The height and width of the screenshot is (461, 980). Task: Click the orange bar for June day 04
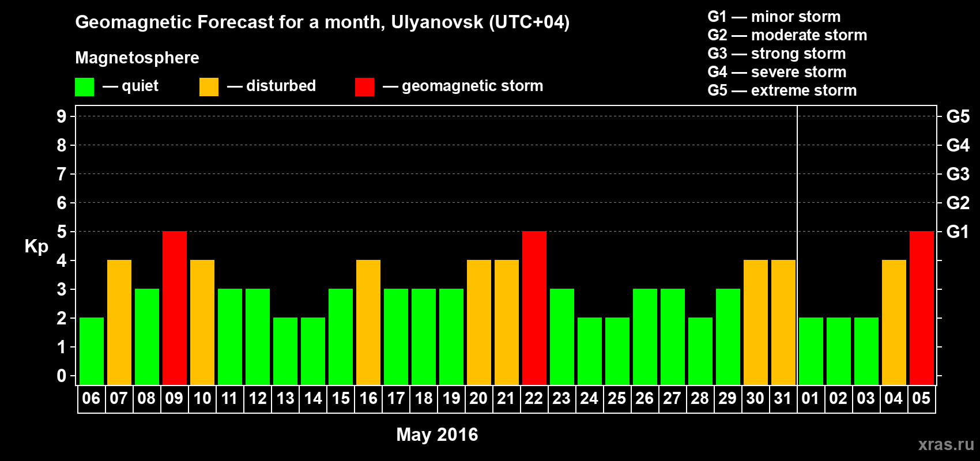pos(894,323)
